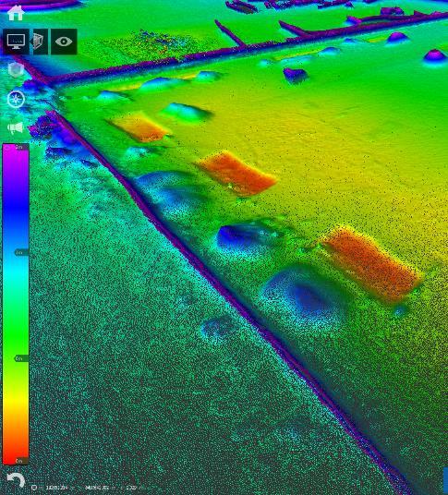448x495 pixels.
Task: Click the elevation value in status bar
Action: coord(131,488)
